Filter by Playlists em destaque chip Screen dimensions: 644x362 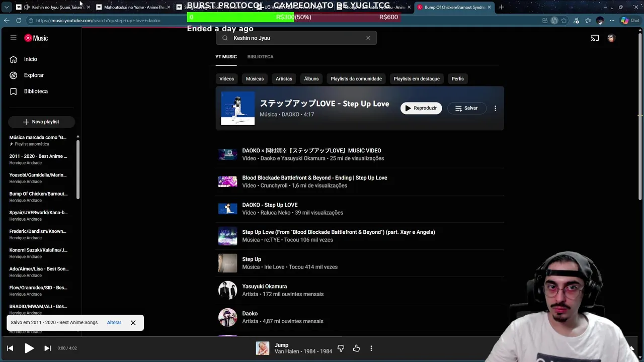[x=417, y=78]
